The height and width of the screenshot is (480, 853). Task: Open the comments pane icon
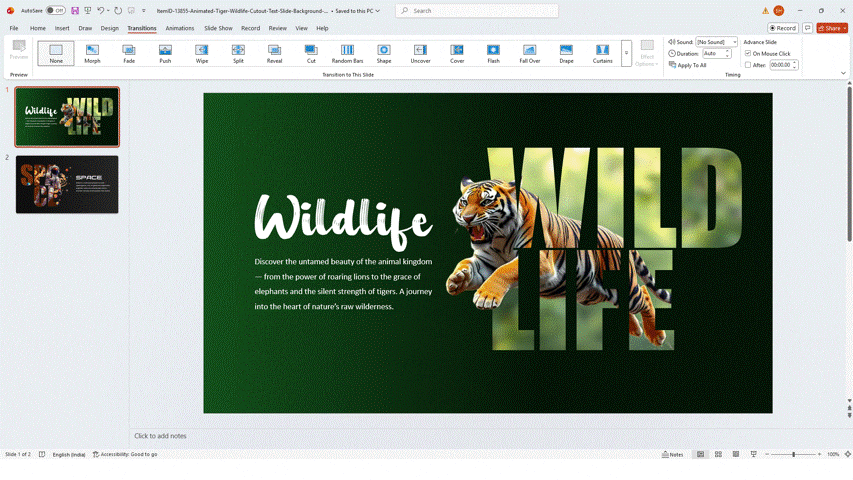[x=808, y=28]
